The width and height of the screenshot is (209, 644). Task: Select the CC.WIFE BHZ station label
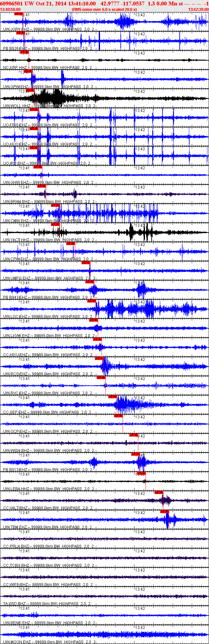[x=16, y=585]
